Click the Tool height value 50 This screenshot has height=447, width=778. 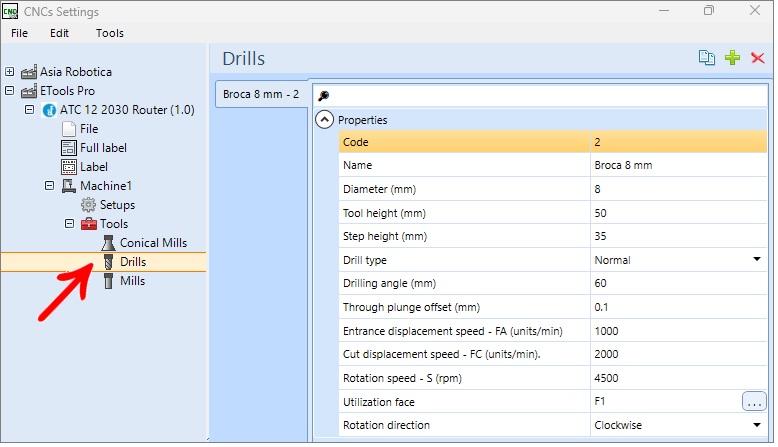click(678, 213)
